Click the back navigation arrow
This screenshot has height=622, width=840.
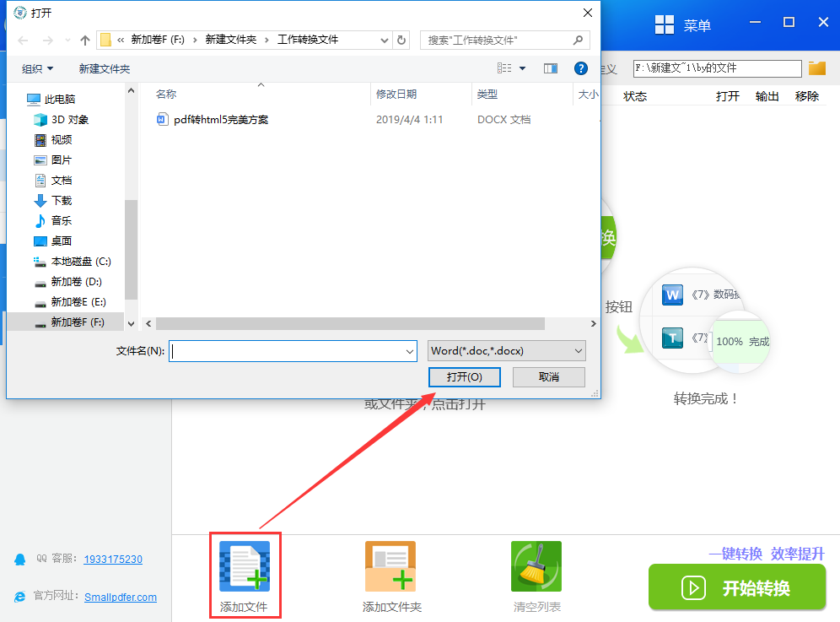coord(23,41)
